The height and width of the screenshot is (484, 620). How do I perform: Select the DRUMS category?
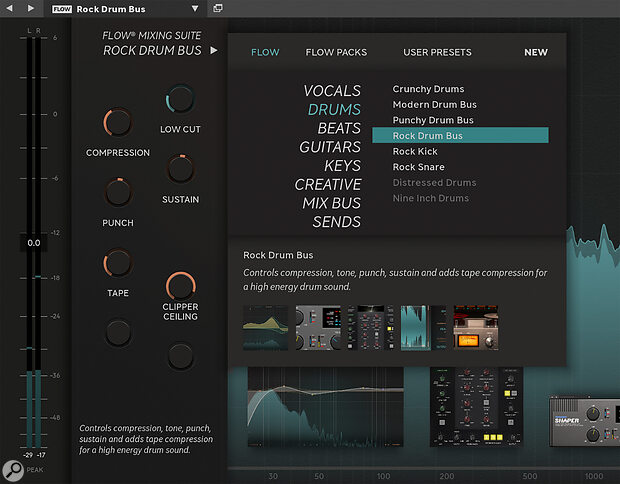[335, 110]
